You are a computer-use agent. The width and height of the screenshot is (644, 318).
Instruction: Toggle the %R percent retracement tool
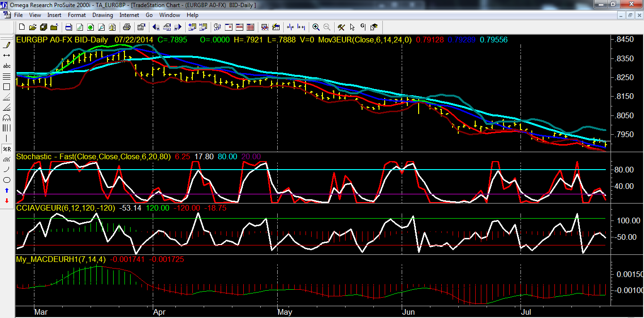(7, 149)
